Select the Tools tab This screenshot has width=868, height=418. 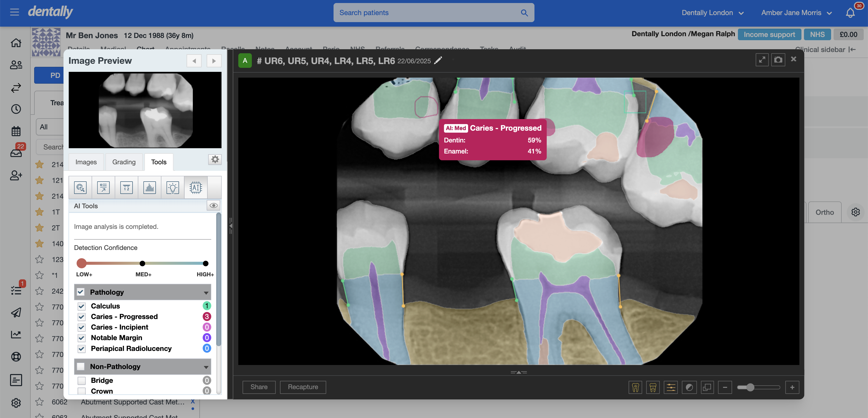(159, 162)
